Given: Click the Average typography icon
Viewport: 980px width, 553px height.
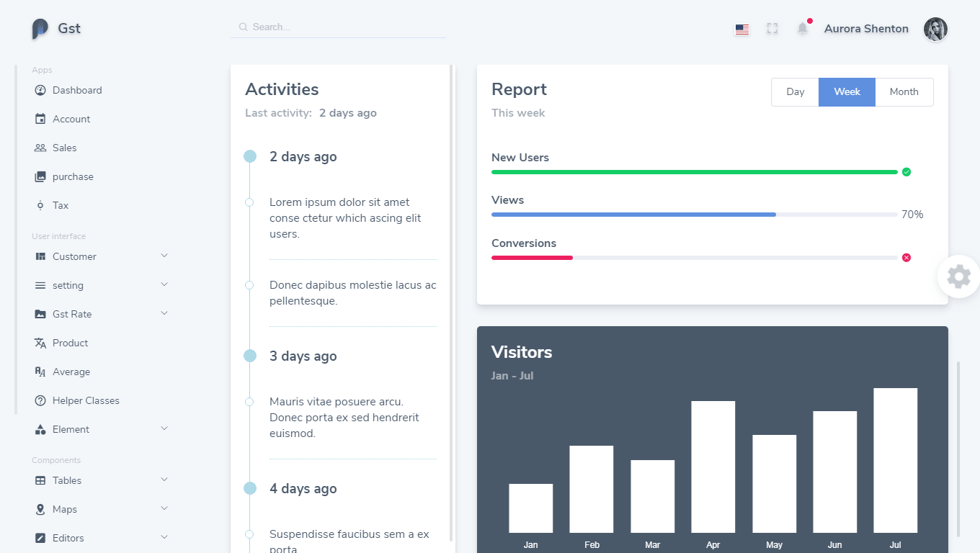Looking at the screenshot, I should (x=40, y=372).
